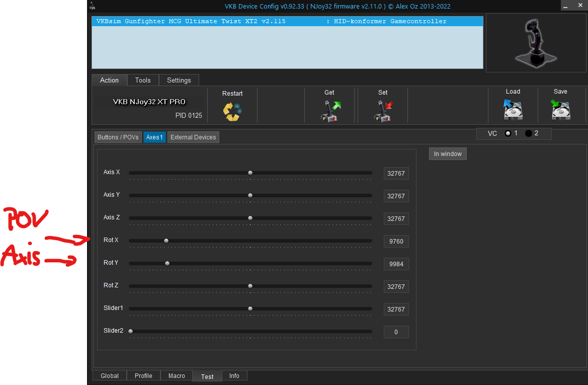Open the Macro bottom tab
The width and height of the screenshot is (588, 385).
point(177,375)
